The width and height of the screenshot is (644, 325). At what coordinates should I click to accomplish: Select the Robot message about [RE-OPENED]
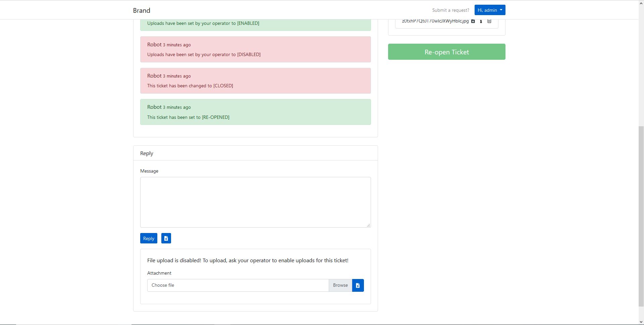pos(255,112)
